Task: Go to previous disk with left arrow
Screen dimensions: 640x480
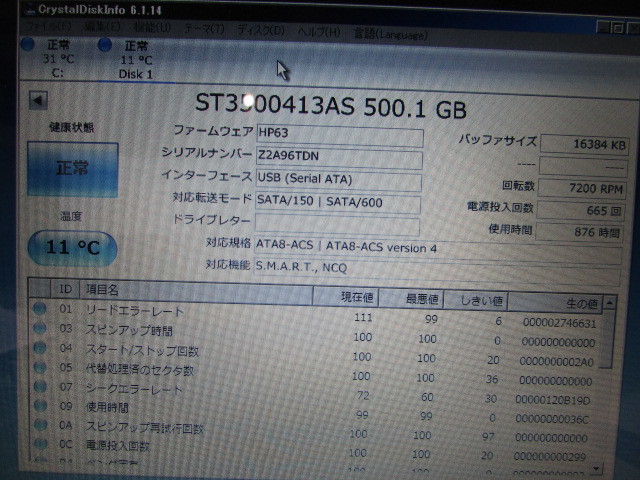Action: 38,100
